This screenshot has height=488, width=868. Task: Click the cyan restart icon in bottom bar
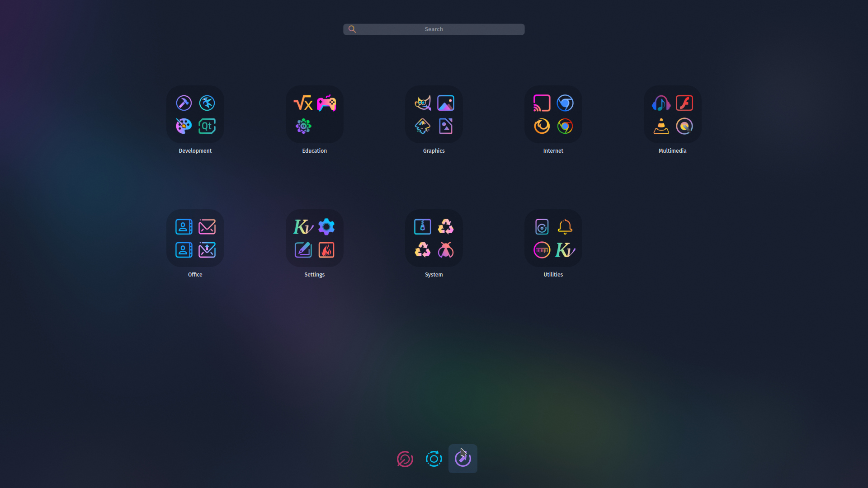(x=434, y=459)
